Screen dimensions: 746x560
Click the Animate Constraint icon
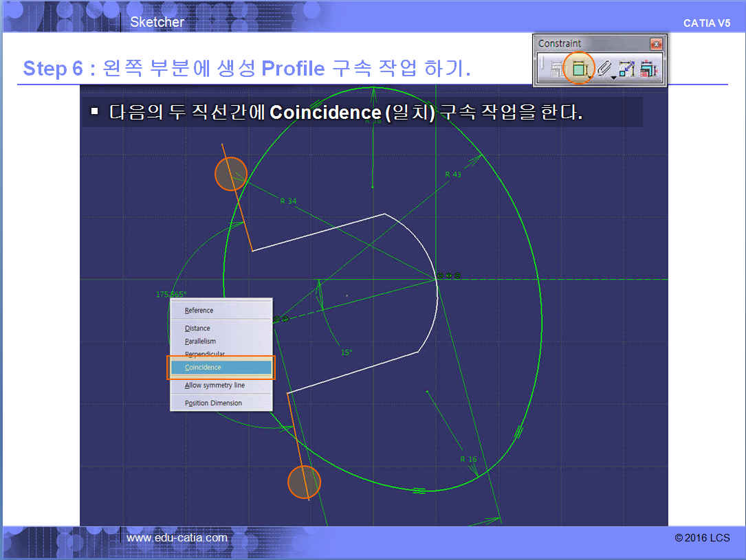(647, 69)
